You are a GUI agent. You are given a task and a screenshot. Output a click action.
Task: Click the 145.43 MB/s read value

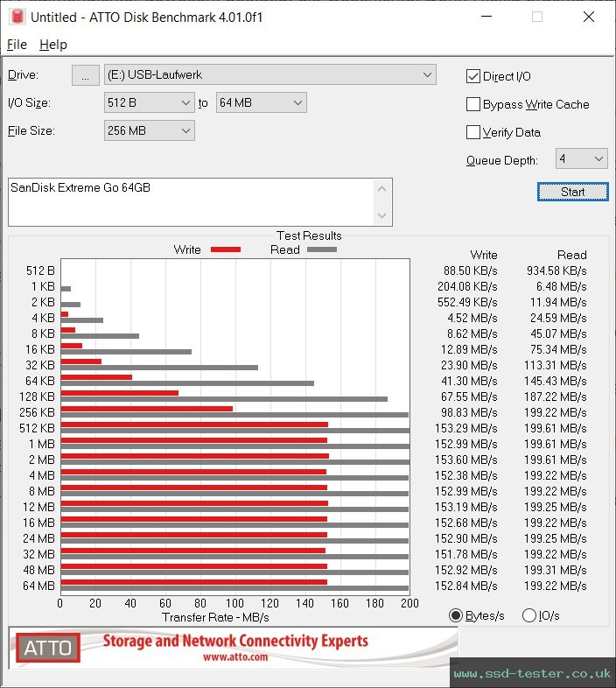pos(556,382)
